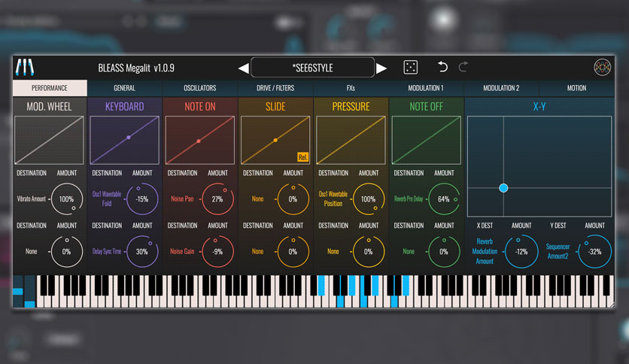
Task: Open Mod. Wheel second destination None
Action: pos(32,251)
